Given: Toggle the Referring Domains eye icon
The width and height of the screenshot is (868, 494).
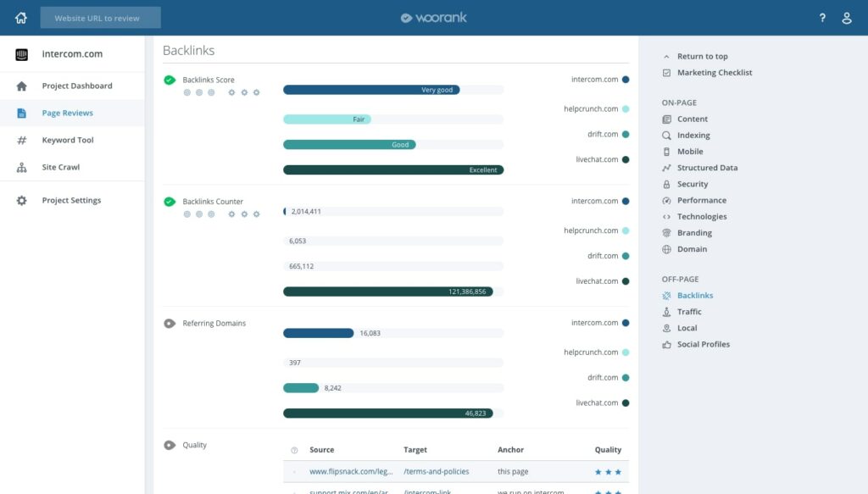Looking at the screenshot, I should (170, 324).
